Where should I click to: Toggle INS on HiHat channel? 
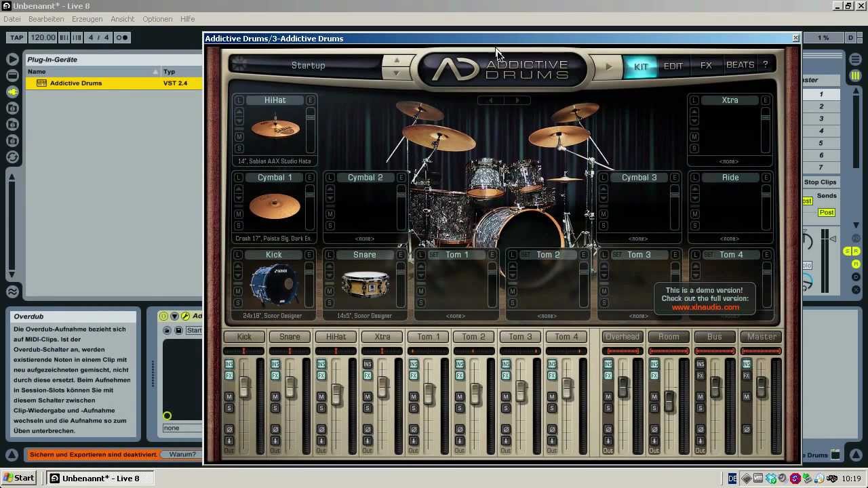[321, 364]
